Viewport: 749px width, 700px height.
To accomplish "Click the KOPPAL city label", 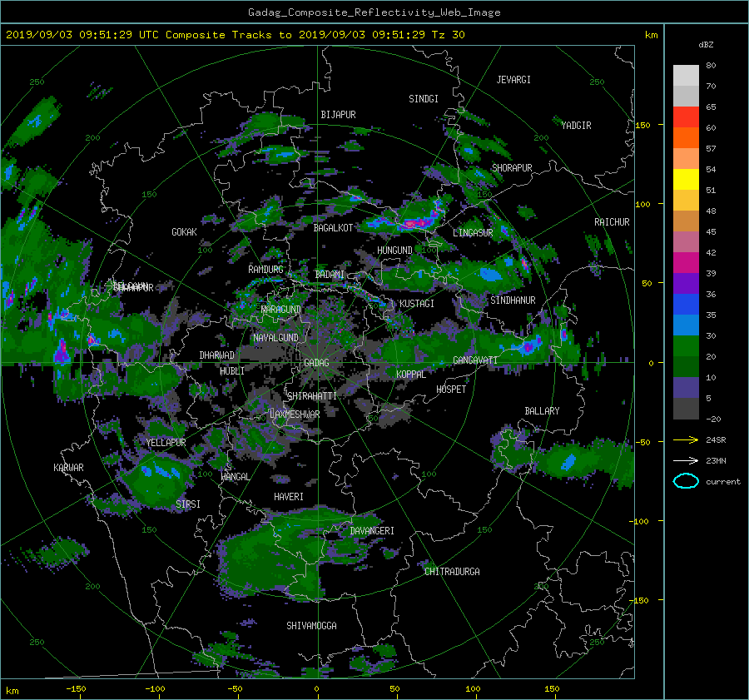I will (411, 375).
